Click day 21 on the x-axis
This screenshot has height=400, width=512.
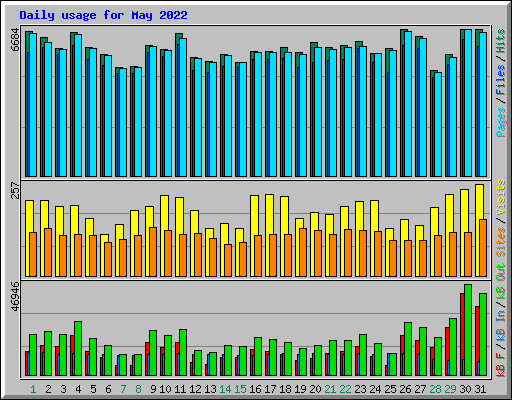pos(330,389)
